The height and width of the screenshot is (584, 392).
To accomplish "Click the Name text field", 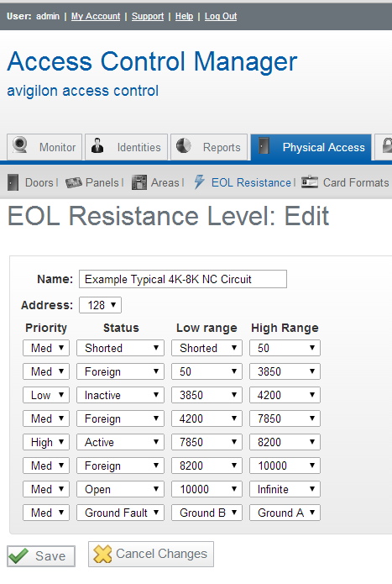I will tap(183, 279).
